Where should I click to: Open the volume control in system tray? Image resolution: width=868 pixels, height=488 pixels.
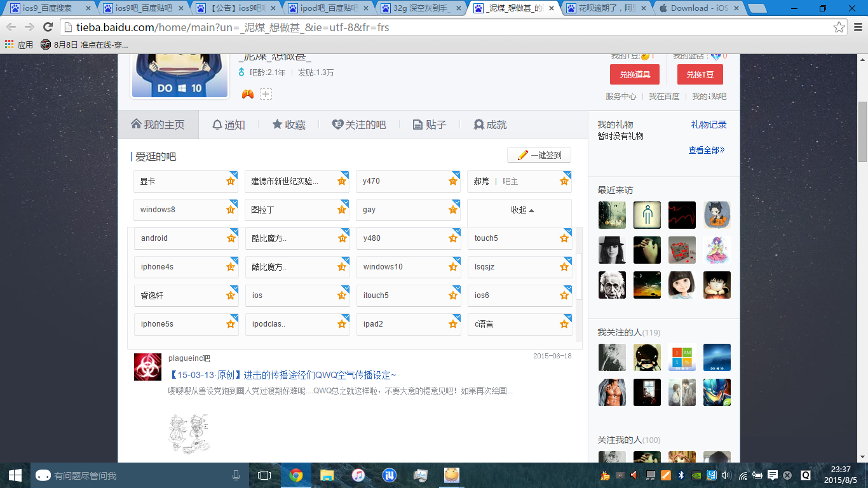coord(726,475)
